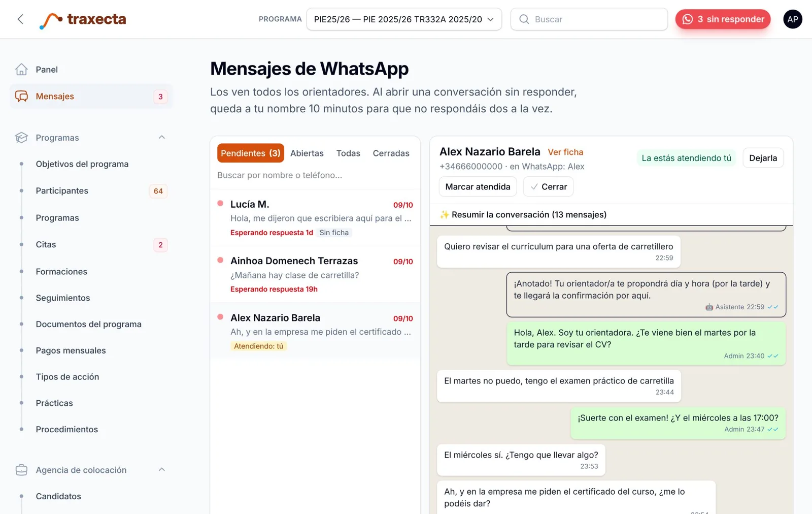This screenshot has height=514, width=812.
Task: Click 'Esperando respuesta 1d' label
Action: pyautogui.click(x=272, y=233)
